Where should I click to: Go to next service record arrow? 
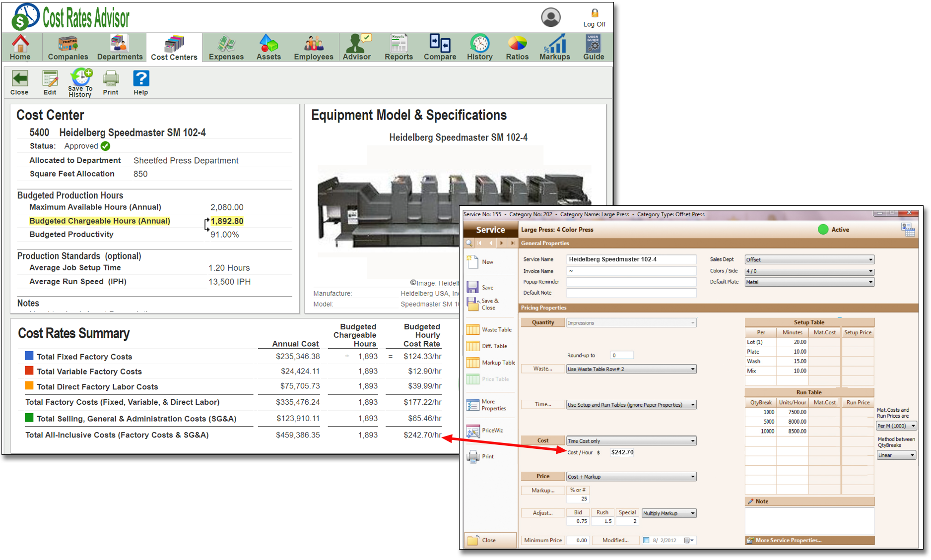[x=502, y=243]
